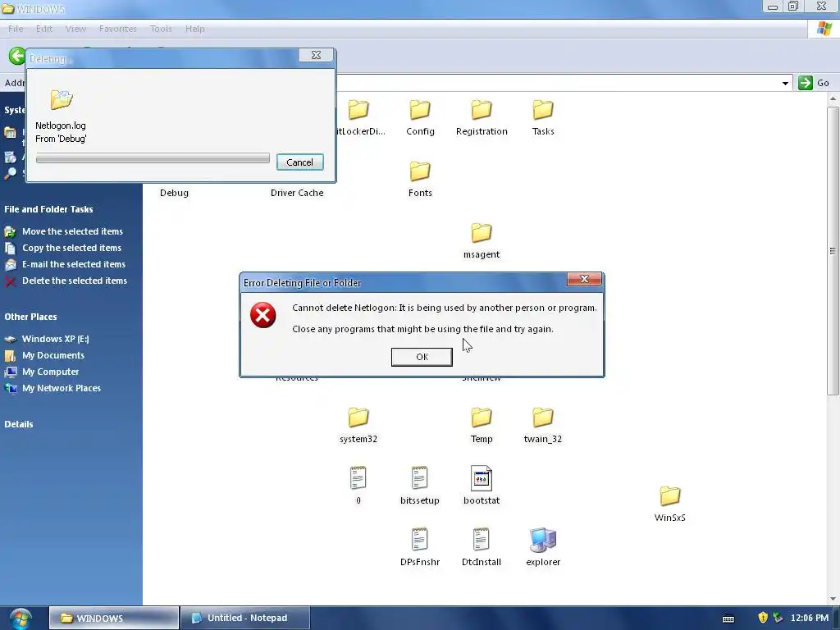Select the bootstat file icon

click(x=481, y=478)
